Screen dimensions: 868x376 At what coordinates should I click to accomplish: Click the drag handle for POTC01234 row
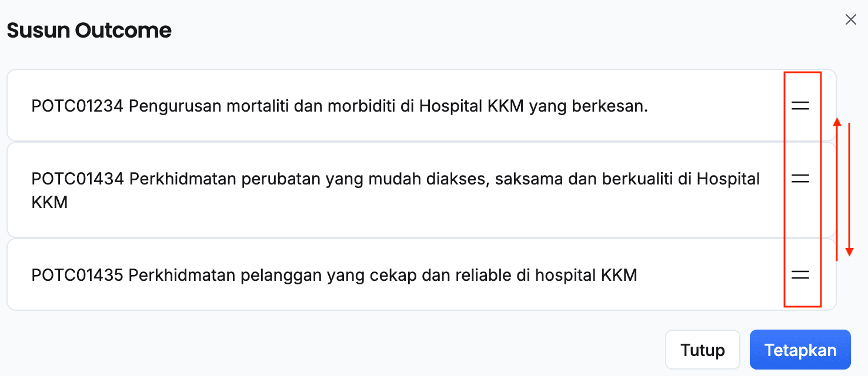coord(800,106)
